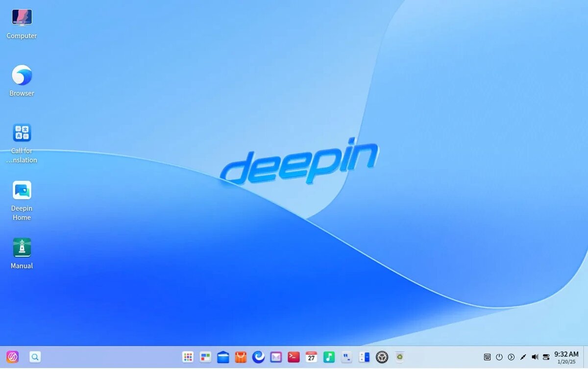The height and width of the screenshot is (369, 588).
Task: Collapse the tray with the circled arrow
Action: [x=511, y=357]
